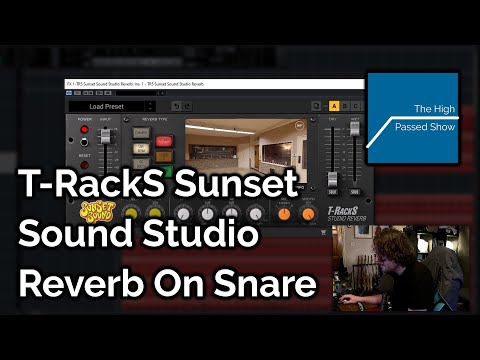The height and width of the screenshot is (360, 480).
Task: Click the Sunset Sound logo
Action: [x=98, y=212]
